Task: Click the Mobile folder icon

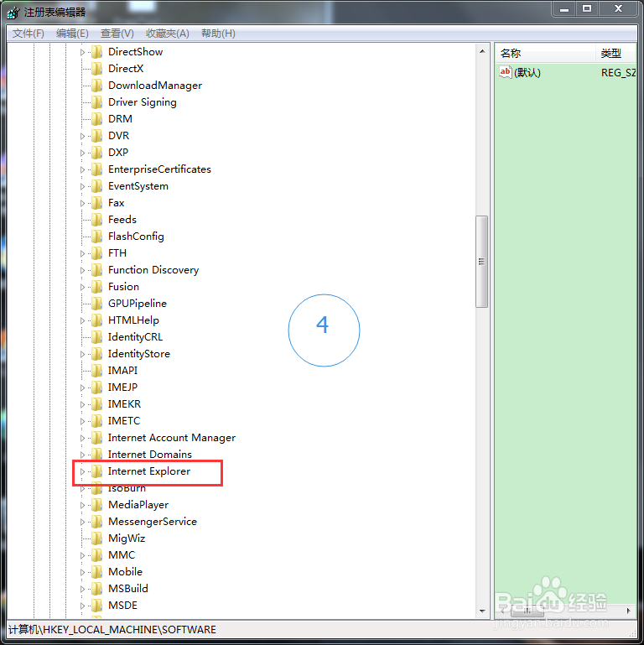Action: (x=96, y=572)
